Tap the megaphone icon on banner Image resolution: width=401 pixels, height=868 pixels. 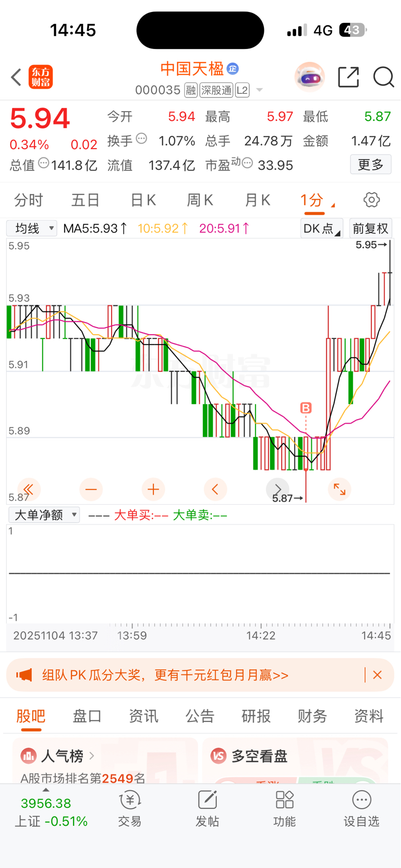[x=24, y=675]
